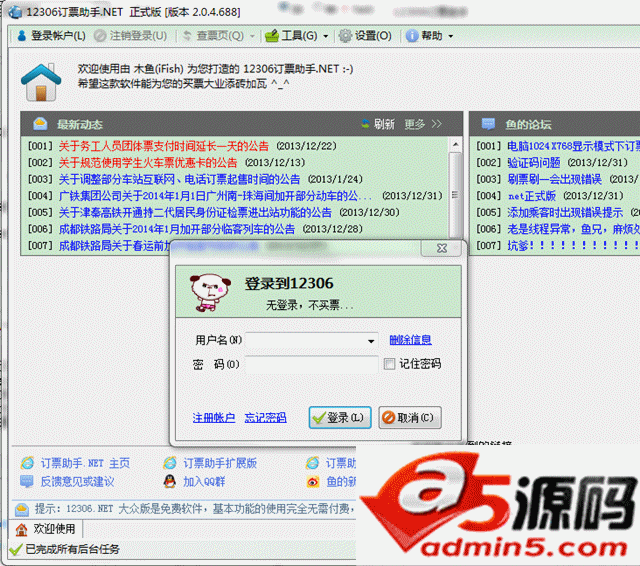This screenshot has height=566, width=640.
Task: Expand the 帮助 dropdown arrow
Action: tap(451, 36)
